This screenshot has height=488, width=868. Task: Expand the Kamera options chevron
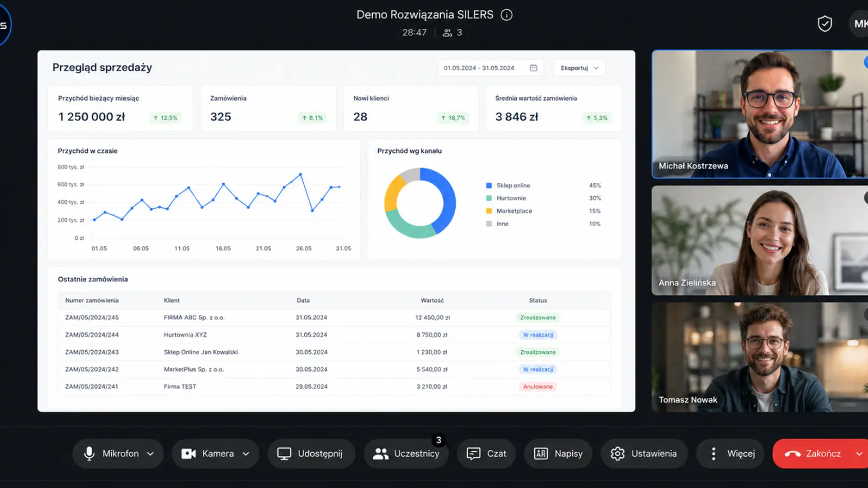pyautogui.click(x=246, y=454)
